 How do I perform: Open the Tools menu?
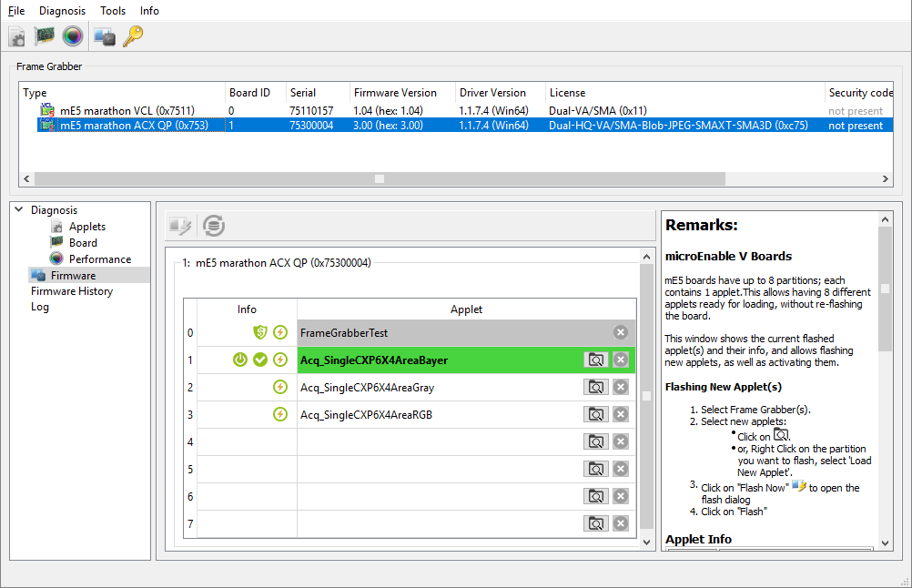pos(113,11)
